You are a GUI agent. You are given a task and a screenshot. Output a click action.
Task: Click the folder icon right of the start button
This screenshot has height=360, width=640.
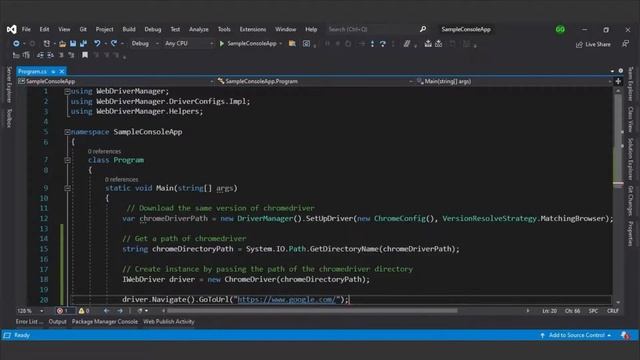point(292,43)
